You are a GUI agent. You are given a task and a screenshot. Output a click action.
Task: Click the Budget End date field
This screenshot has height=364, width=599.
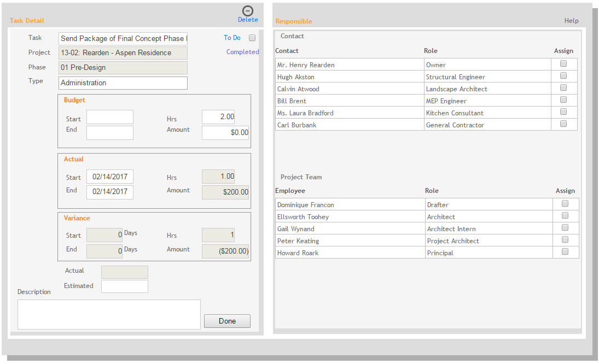click(110, 133)
